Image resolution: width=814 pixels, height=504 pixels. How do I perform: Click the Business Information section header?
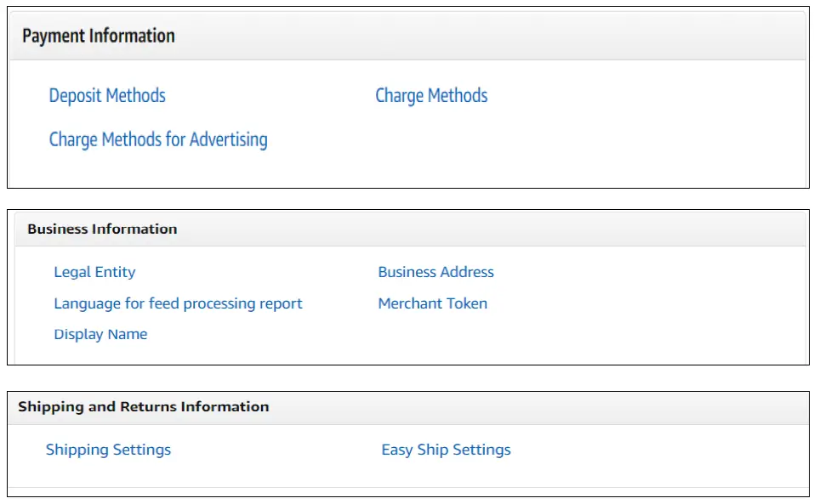point(102,229)
